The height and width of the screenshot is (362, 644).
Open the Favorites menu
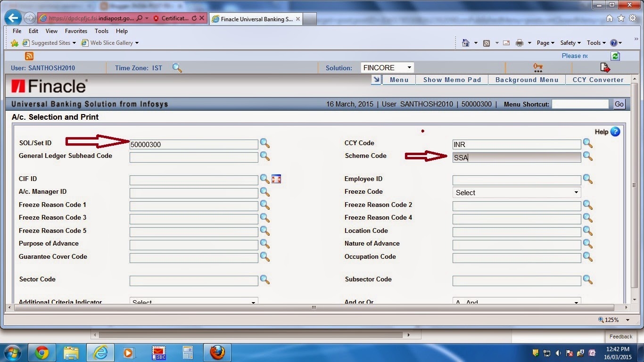pos(76,31)
